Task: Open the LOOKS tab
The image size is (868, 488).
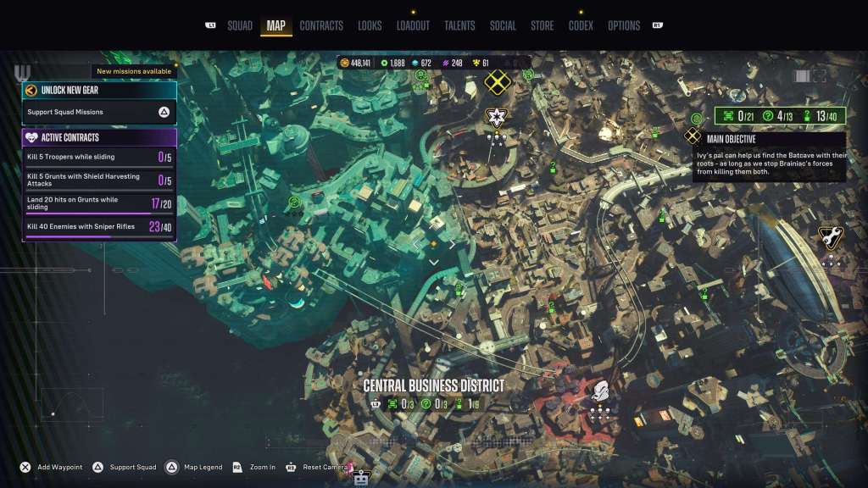Action: click(370, 25)
